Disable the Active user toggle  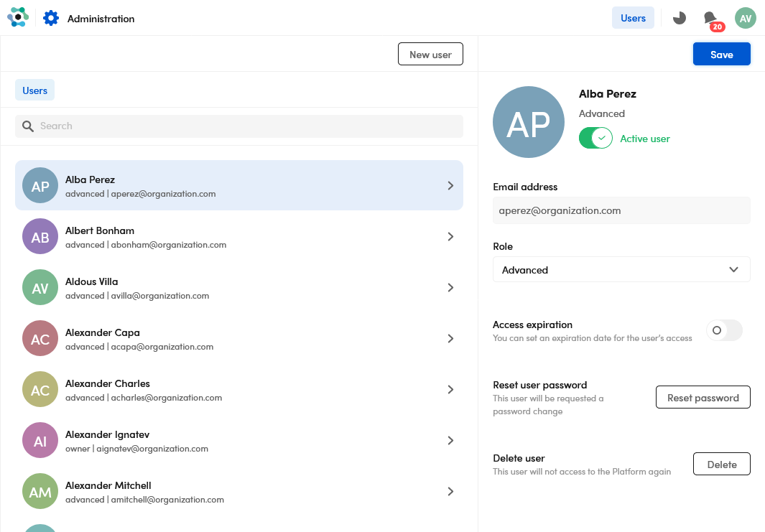pos(595,139)
